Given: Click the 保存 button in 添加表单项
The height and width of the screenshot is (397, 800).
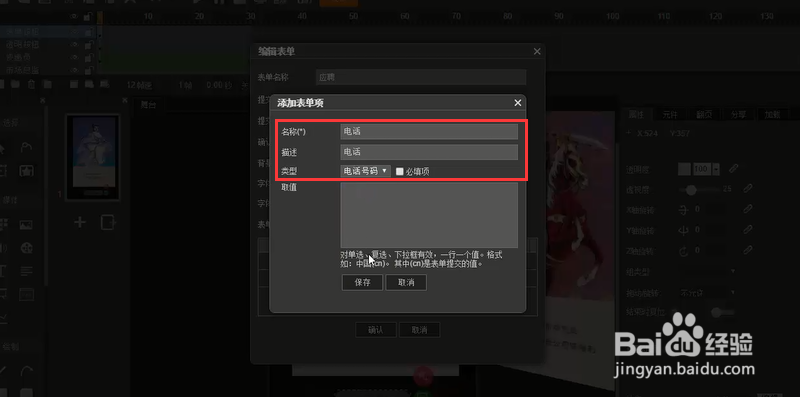Looking at the screenshot, I should [x=362, y=283].
